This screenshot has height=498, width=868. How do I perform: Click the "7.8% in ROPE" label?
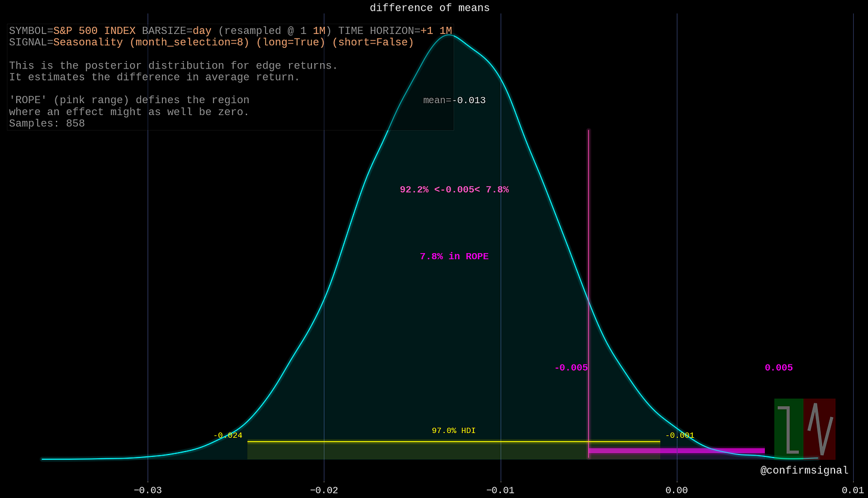(454, 256)
